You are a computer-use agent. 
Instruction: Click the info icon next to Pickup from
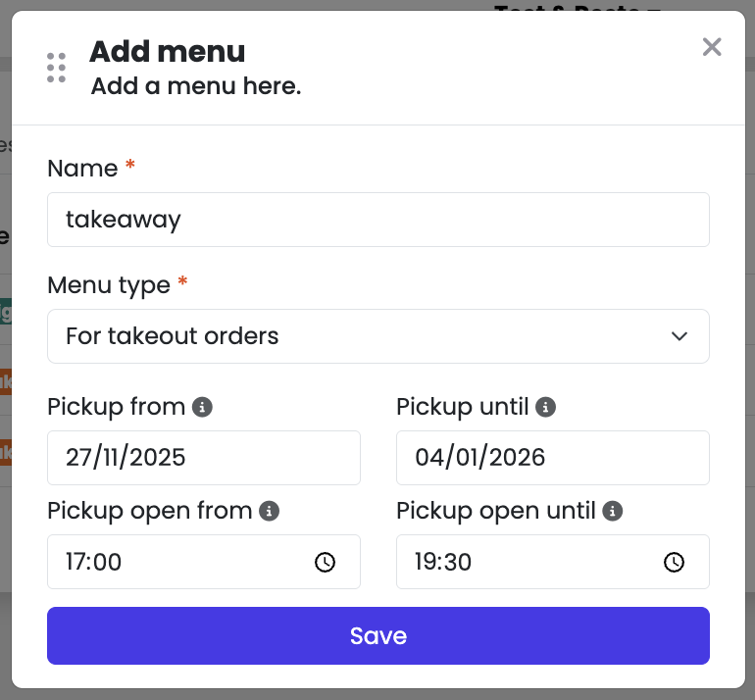coord(202,407)
